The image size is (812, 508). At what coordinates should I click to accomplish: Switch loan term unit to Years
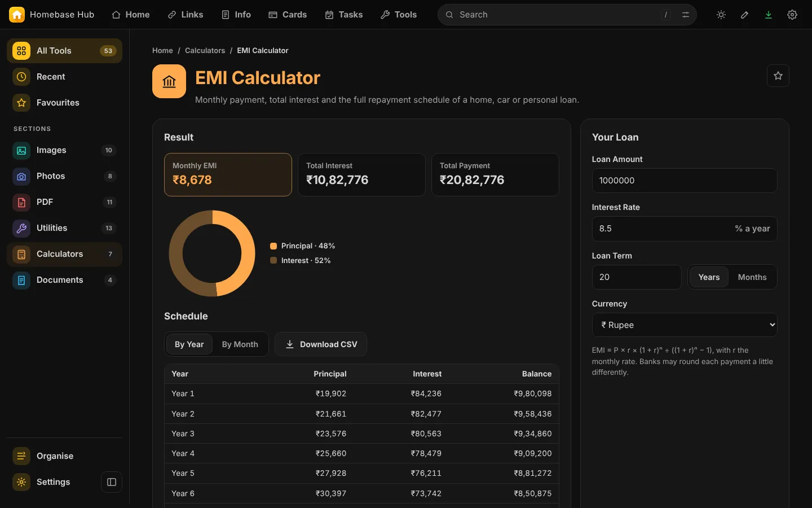tap(709, 277)
